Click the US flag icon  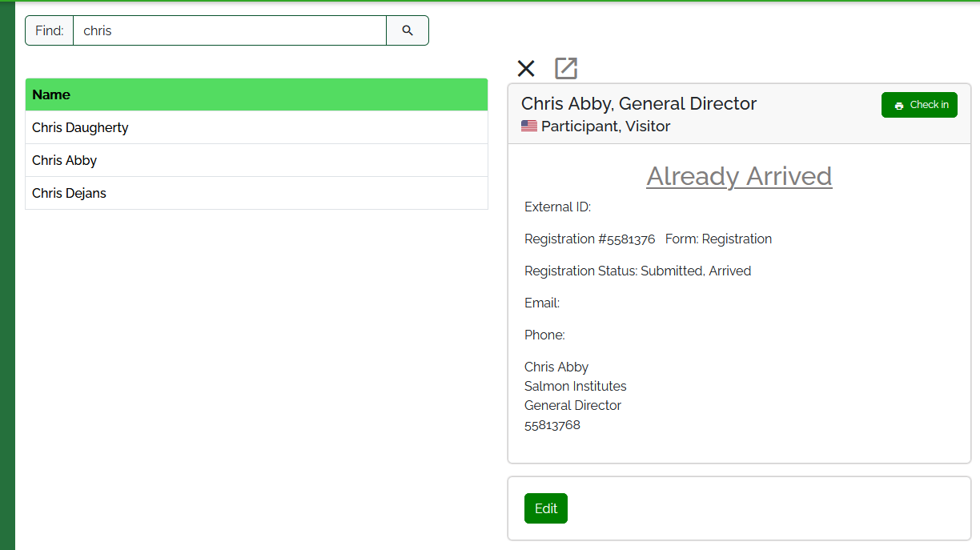tap(529, 126)
